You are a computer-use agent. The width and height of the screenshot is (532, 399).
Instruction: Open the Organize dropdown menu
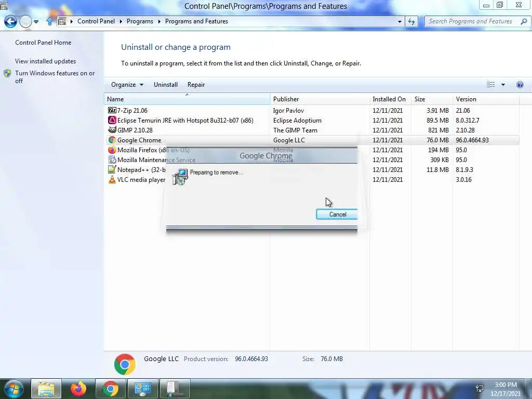click(127, 85)
